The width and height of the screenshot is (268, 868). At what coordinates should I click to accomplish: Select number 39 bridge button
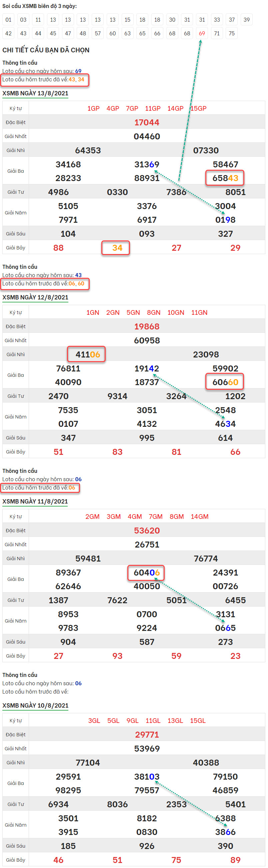pyautogui.click(x=246, y=20)
